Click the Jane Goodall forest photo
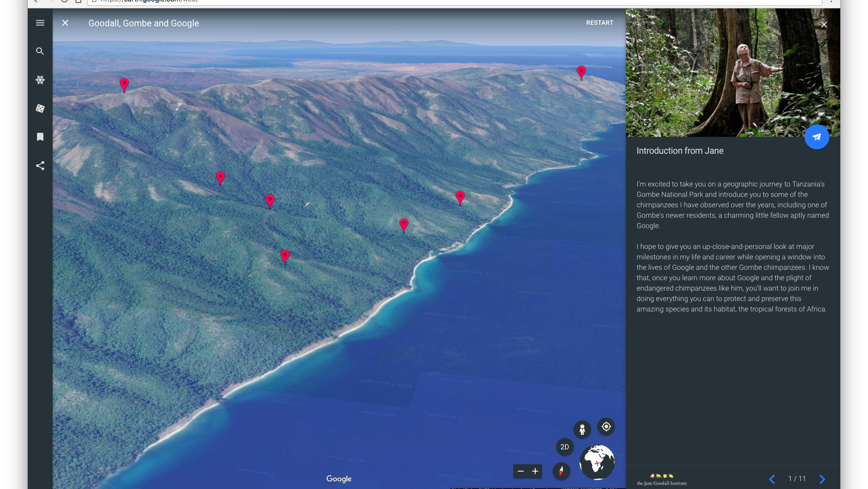This screenshot has height=489, width=868. pos(733,72)
